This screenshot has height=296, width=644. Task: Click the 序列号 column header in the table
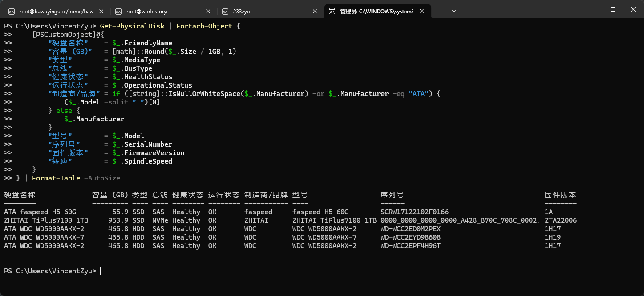tap(392, 195)
